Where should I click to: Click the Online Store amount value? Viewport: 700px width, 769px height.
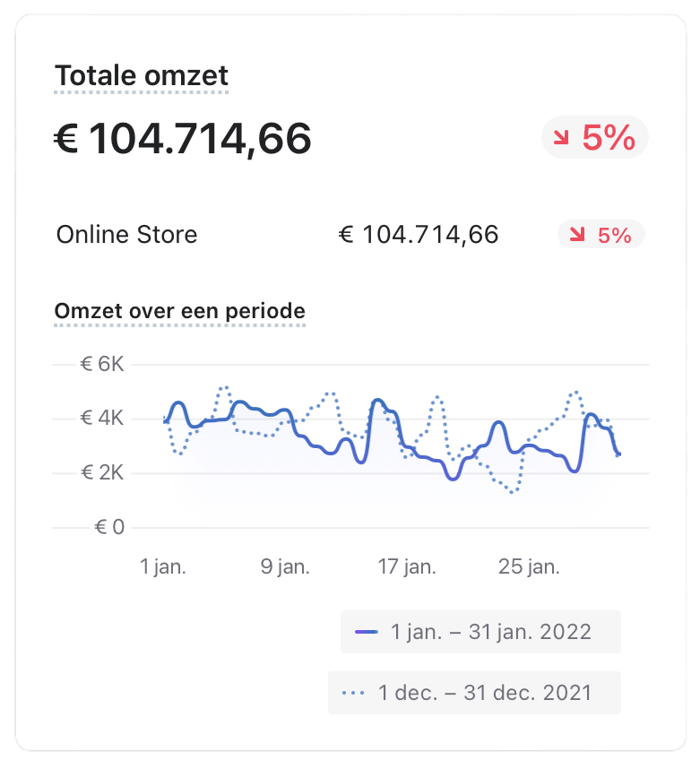pos(419,235)
